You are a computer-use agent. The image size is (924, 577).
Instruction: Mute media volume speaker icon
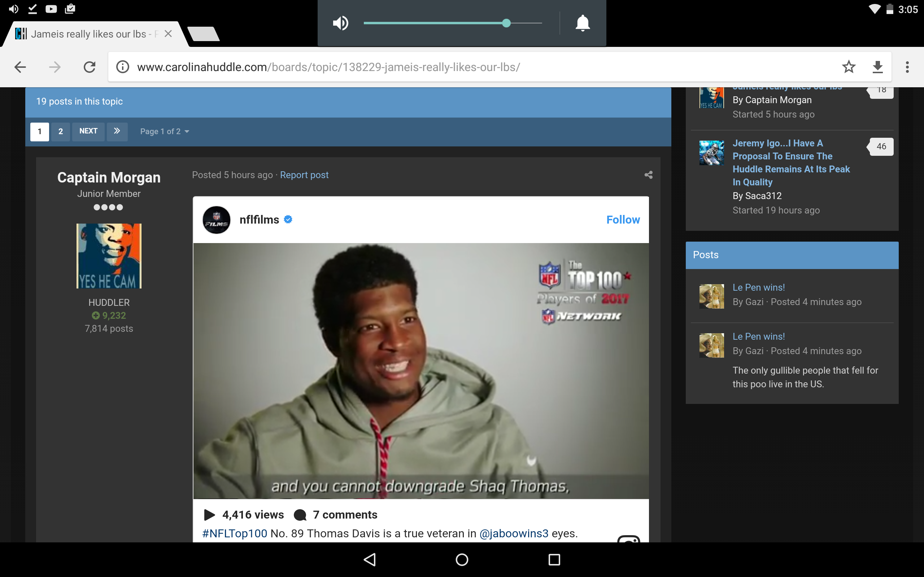[340, 23]
